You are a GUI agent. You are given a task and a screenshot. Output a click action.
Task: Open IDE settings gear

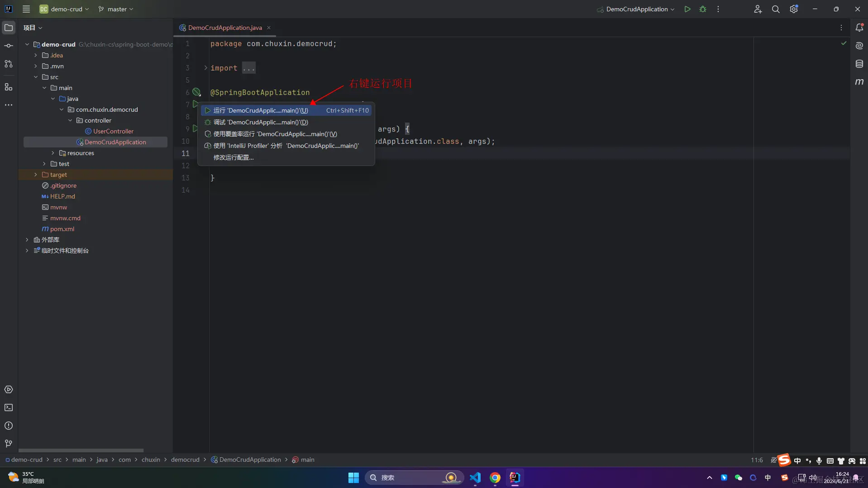point(794,9)
